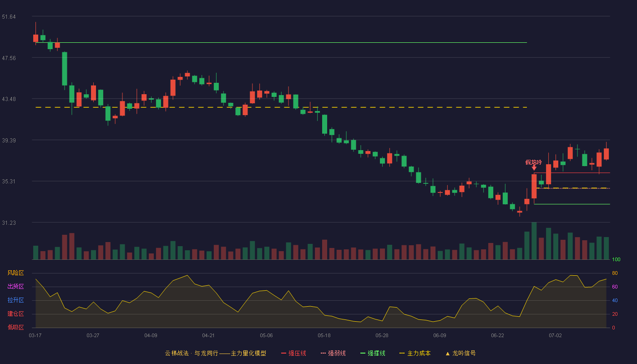Select the 风险区 zone label
637x364 pixels.
coord(15,273)
